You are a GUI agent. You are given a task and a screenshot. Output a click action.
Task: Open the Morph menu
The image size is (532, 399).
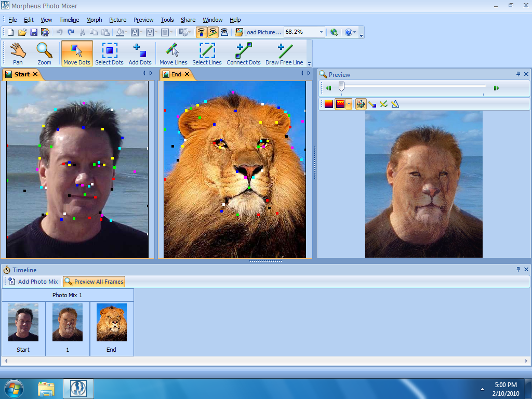pos(94,20)
